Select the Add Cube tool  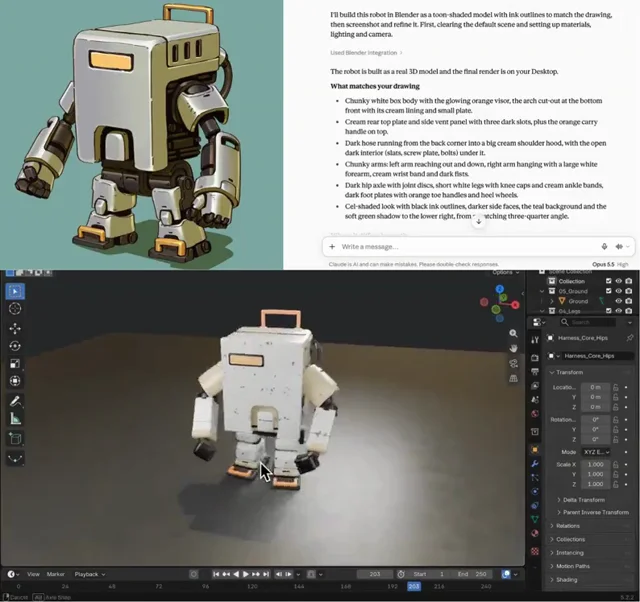click(x=15, y=439)
